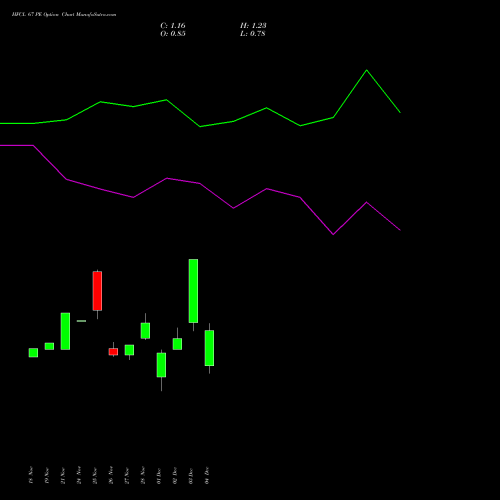Click the 01 Dec date label
Viewport: 500px width, 500px height.
pyautogui.click(x=159, y=475)
